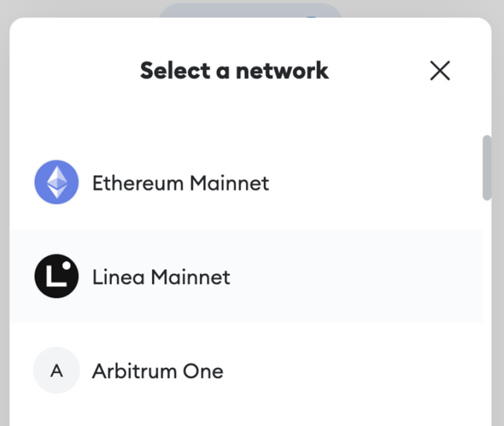Select Ethereum Mainnet network label
This screenshot has height=426, width=504.
[x=180, y=183]
